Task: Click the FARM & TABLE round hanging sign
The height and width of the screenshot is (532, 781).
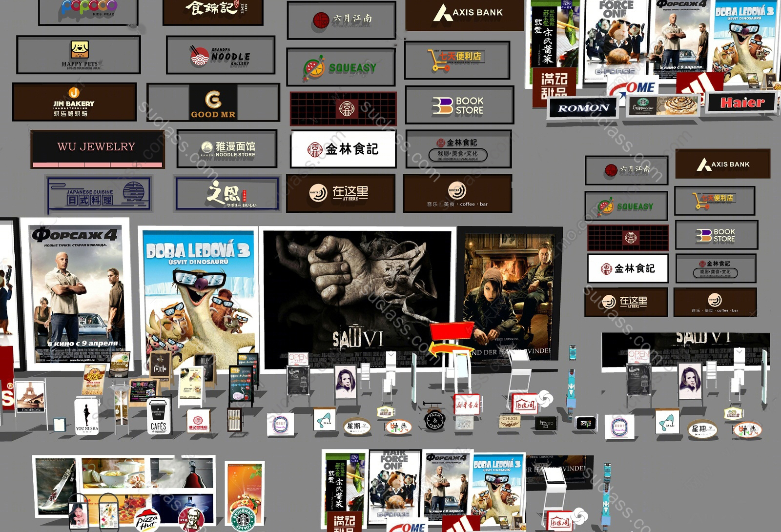Action: coord(434,420)
